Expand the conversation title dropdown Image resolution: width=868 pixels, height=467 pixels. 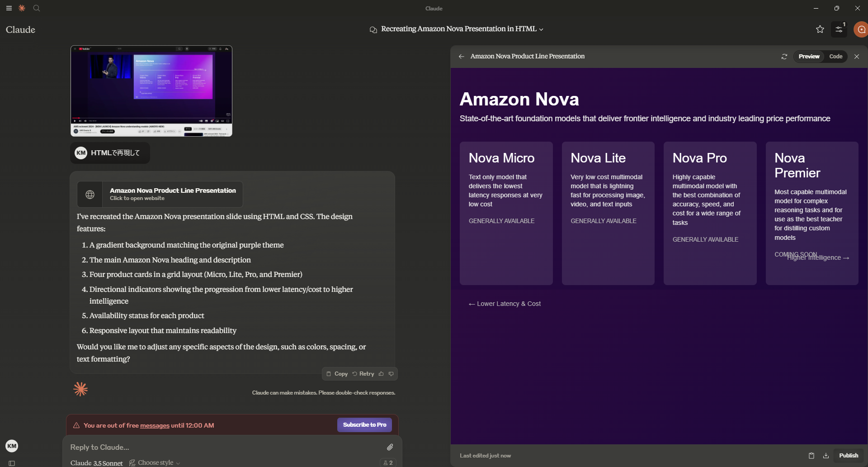click(541, 29)
